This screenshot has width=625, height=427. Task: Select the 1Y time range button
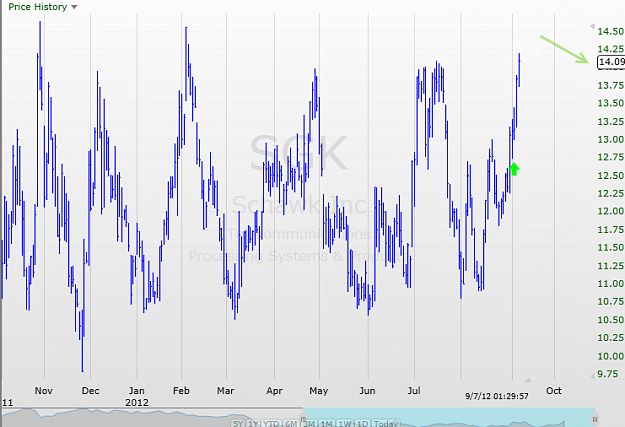click(254, 423)
